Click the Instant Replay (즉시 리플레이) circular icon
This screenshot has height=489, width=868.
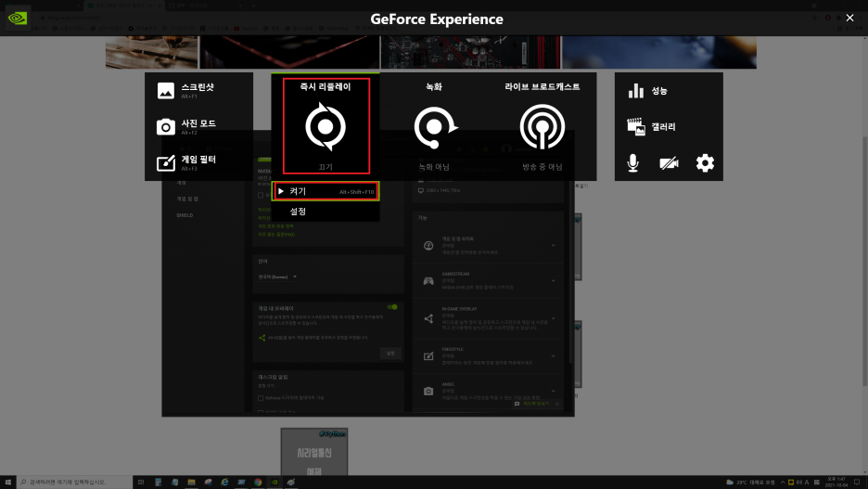coord(325,127)
